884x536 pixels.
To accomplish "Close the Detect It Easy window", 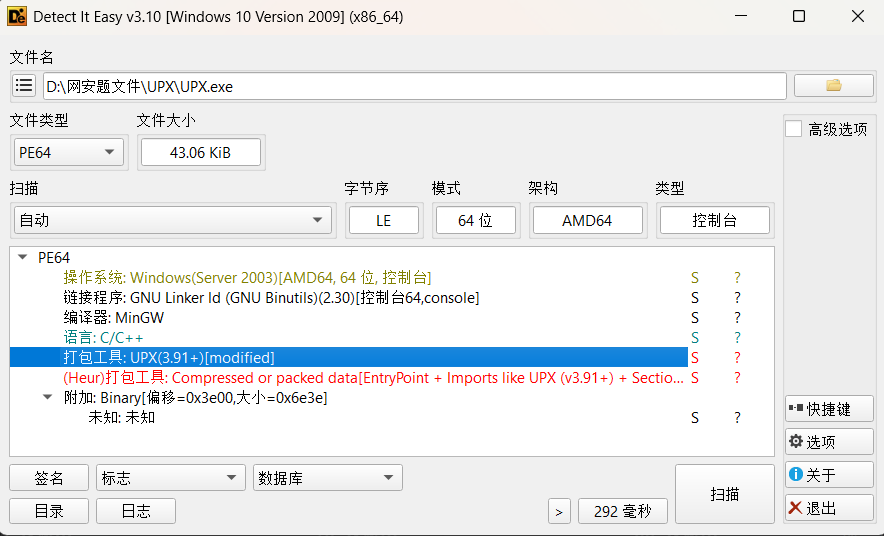I will [x=858, y=16].
